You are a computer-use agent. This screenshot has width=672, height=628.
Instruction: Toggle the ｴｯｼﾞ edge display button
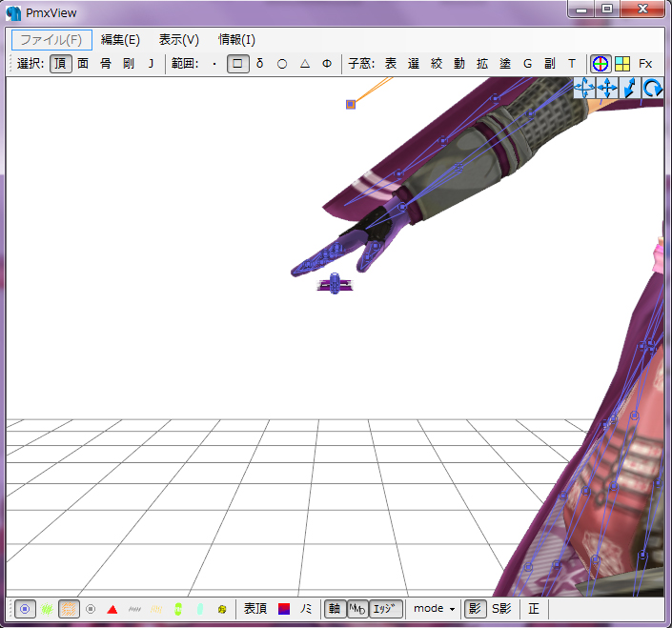386,609
